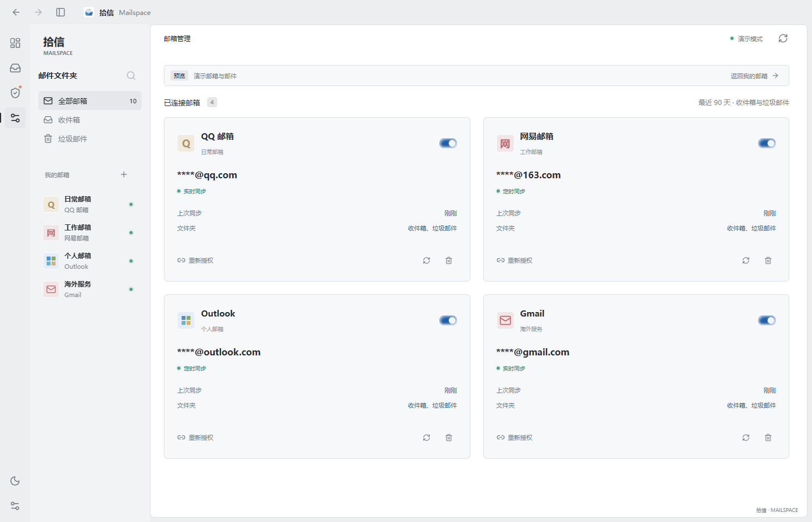Select 垃圾邮件 folder
The height and width of the screenshot is (522, 812).
click(90, 139)
